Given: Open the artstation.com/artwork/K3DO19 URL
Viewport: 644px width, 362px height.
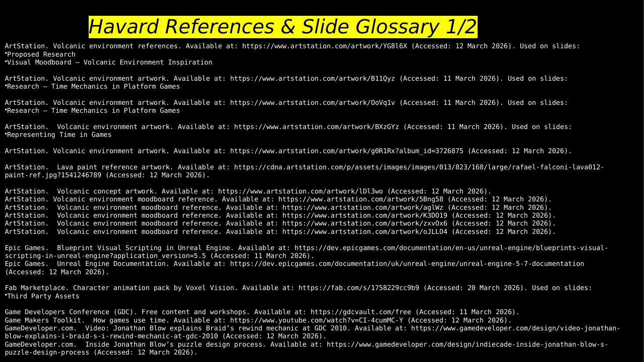Looking at the screenshot, I should point(365,215).
